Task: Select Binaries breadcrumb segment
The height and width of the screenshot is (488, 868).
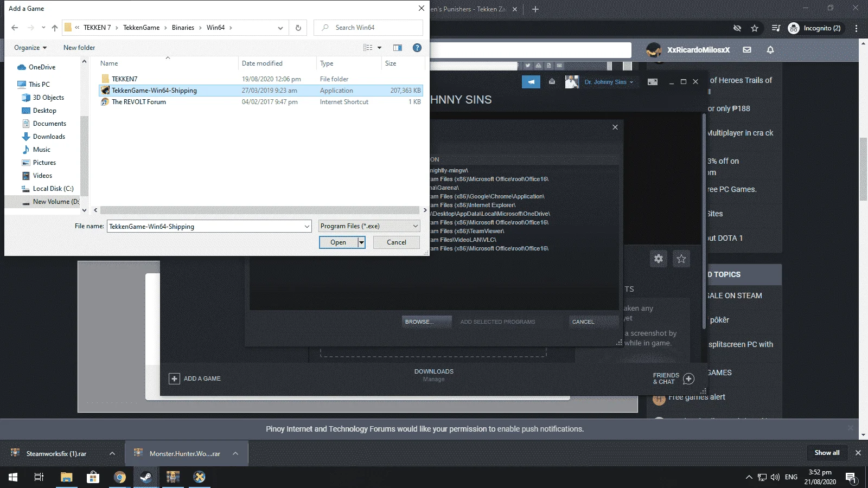Action: (x=183, y=28)
